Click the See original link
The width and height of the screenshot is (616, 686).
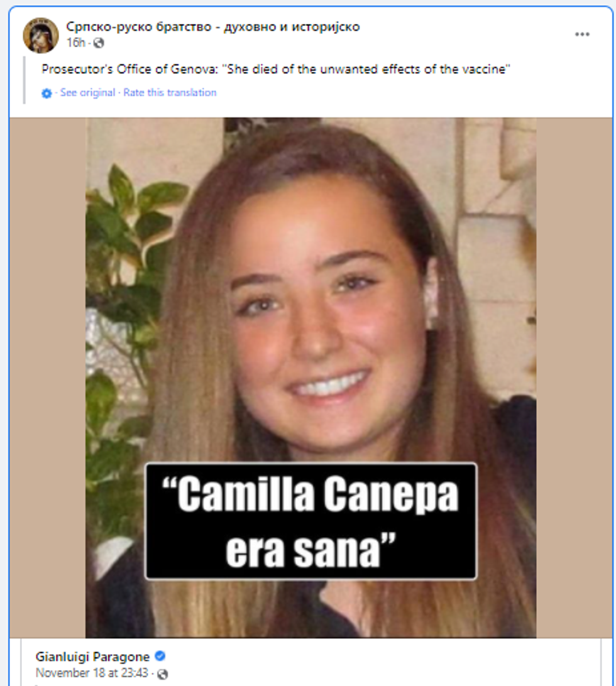(x=87, y=92)
